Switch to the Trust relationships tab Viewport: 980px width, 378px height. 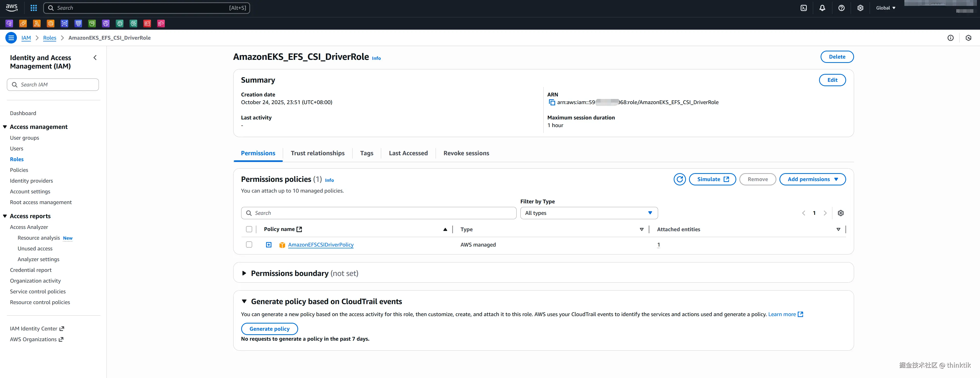click(x=317, y=153)
